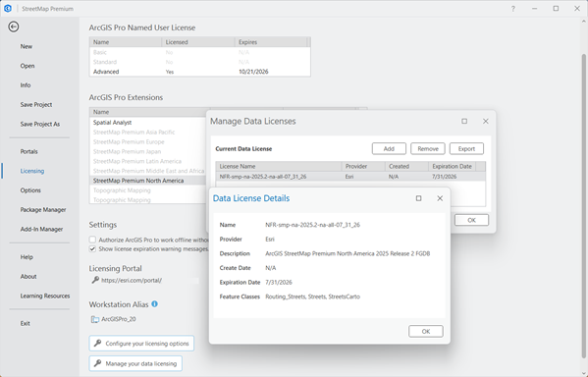Open the About page
The height and width of the screenshot is (377, 588).
tap(28, 277)
